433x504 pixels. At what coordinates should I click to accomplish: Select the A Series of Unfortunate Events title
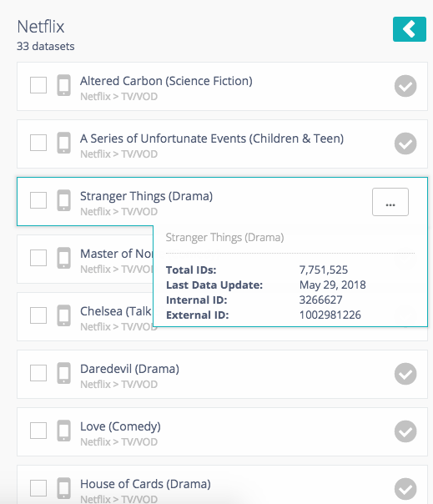coord(212,139)
